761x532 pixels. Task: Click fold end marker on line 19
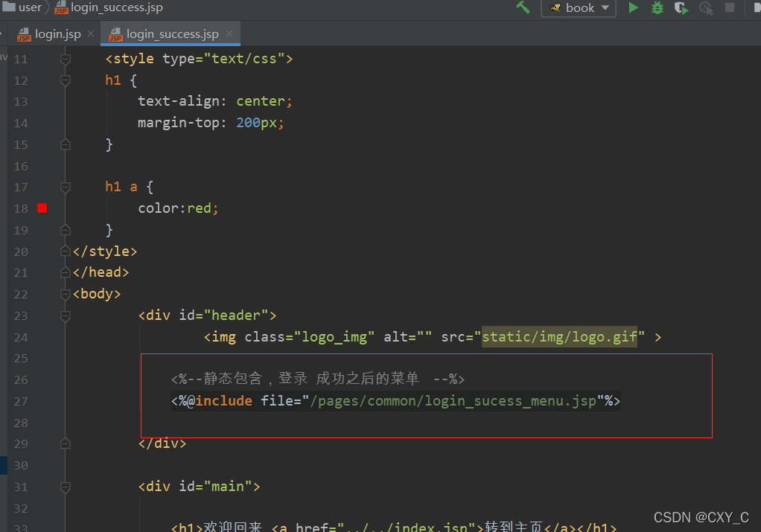point(65,230)
